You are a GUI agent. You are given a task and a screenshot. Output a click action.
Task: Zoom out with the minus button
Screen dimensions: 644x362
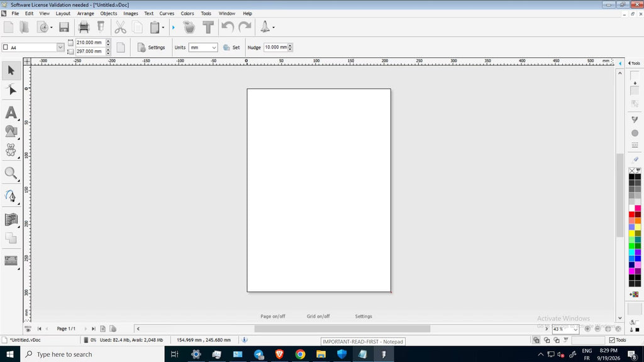pyautogui.click(x=597, y=329)
